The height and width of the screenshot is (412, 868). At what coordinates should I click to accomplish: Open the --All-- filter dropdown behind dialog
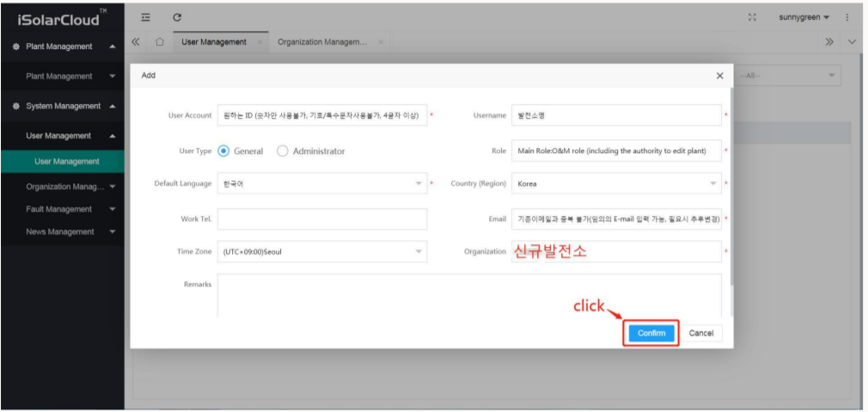click(x=788, y=76)
